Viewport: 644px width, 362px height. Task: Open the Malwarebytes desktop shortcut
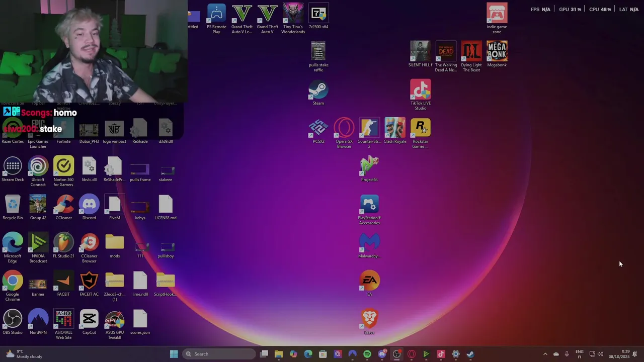[369, 246]
